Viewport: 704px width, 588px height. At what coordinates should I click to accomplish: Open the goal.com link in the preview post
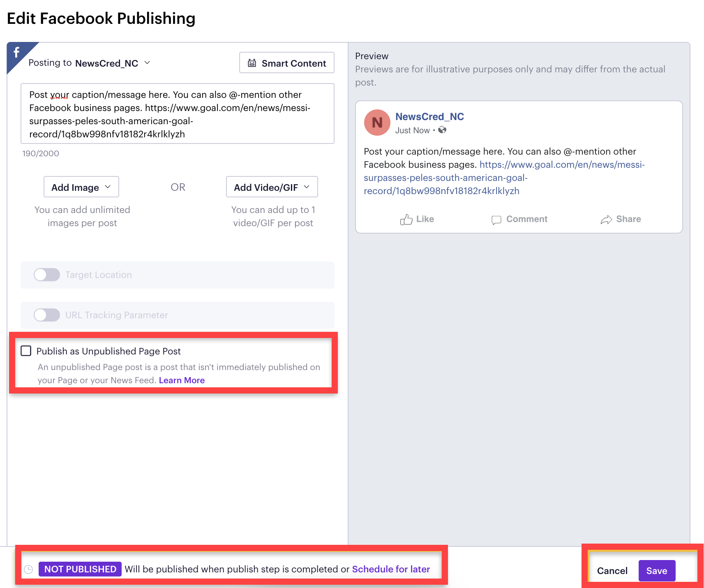504,178
